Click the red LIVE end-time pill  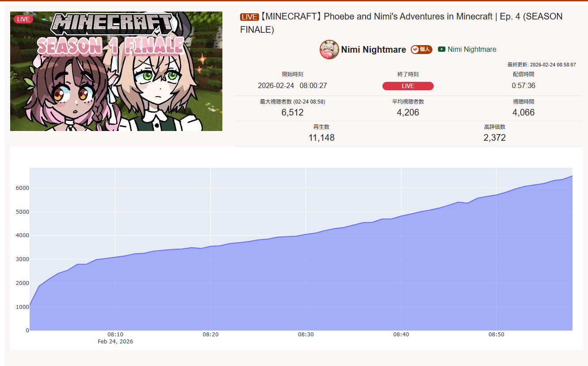408,86
